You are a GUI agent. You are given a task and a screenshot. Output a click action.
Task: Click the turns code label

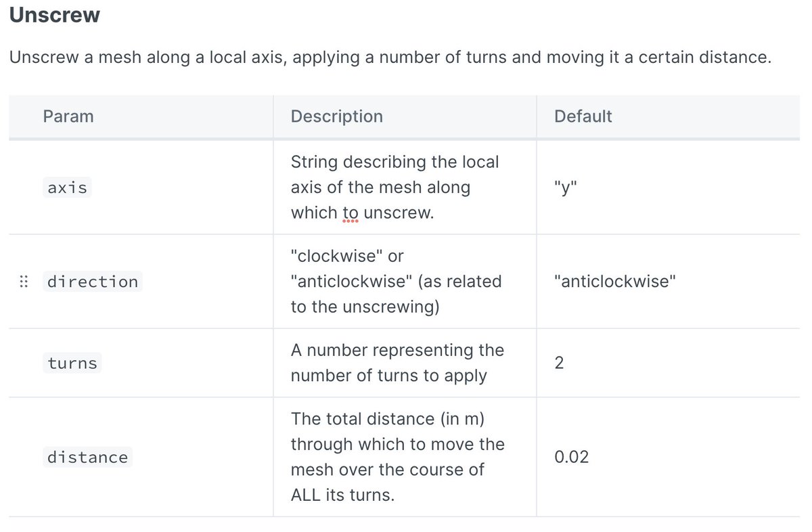72,363
